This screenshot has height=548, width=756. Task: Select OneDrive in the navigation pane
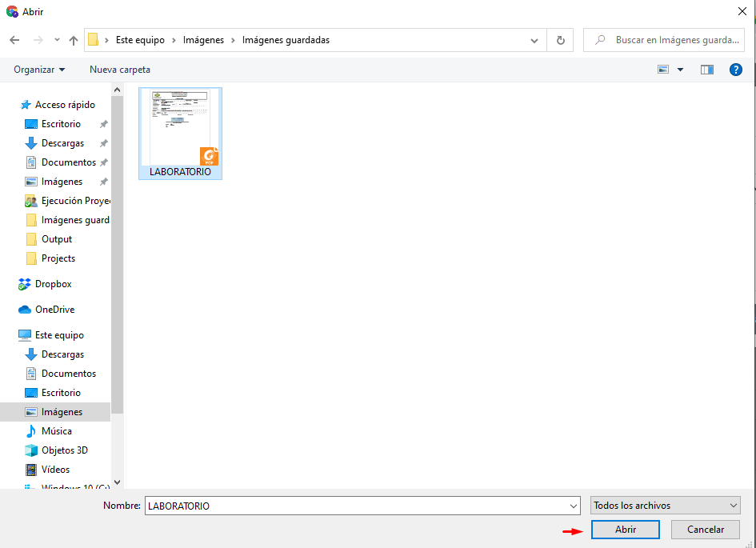pos(54,310)
